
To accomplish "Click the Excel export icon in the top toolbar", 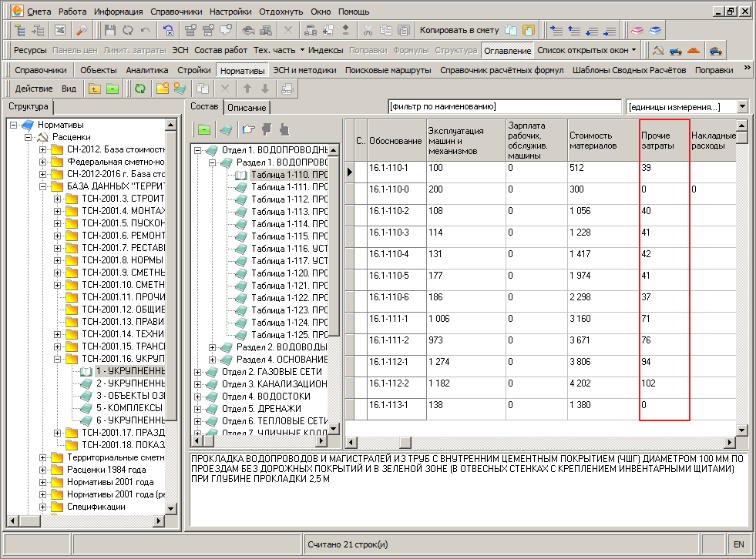I will (x=60, y=30).
